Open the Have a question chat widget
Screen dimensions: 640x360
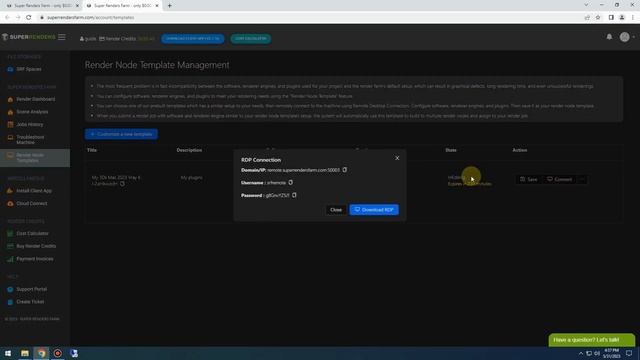click(x=592, y=340)
